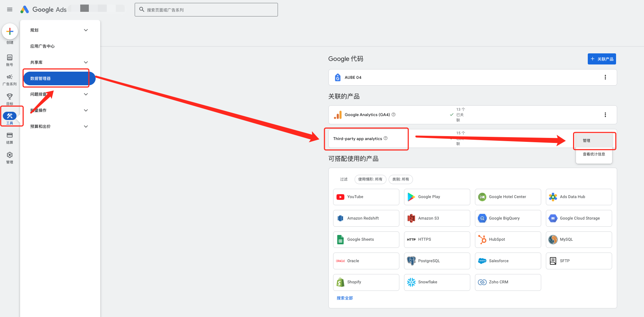The height and width of the screenshot is (317, 644).
Task: Open Google Analytics (GA4) three-dot menu
Action: (x=605, y=115)
